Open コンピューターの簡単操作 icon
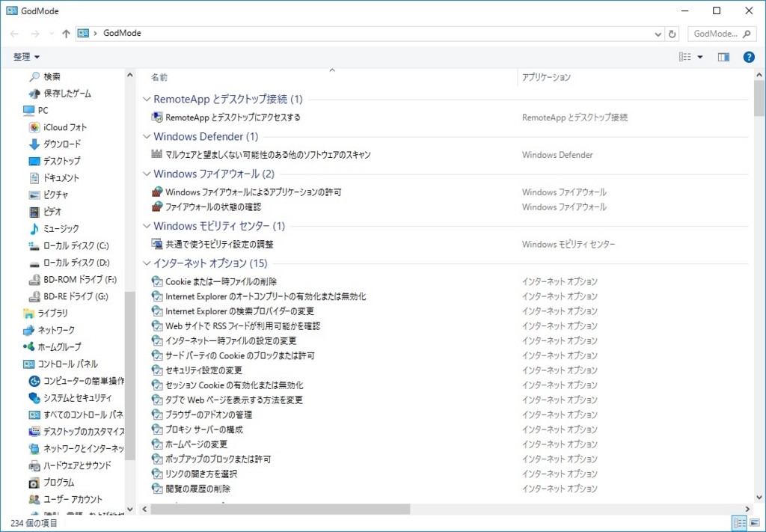Screen dimensions: 766x532 [34, 381]
